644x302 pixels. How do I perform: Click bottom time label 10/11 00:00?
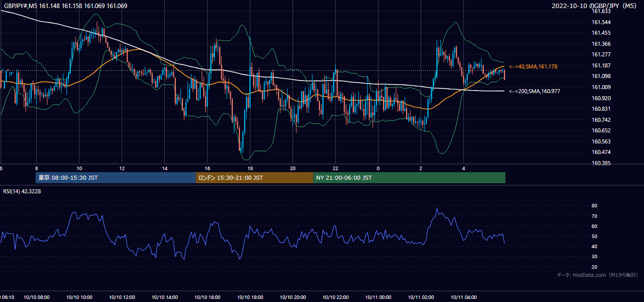point(378,297)
